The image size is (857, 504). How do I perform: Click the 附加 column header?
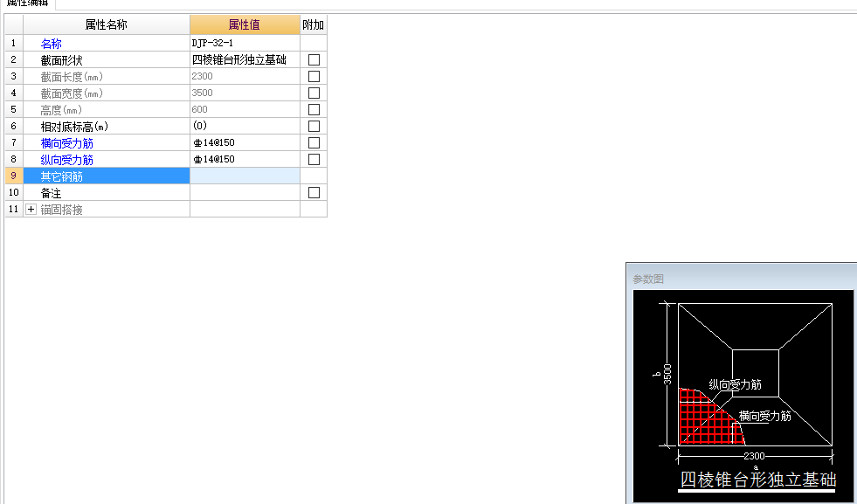point(313,24)
